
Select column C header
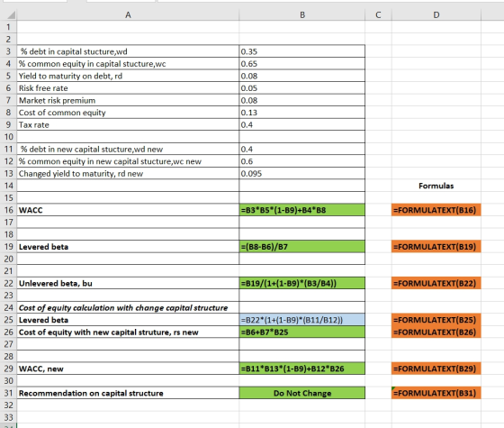click(378, 14)
